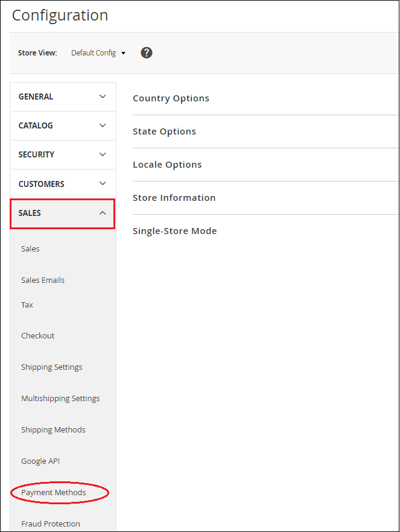Open the Single-Store Mode section
400x532 pixels.
(175, 231)
